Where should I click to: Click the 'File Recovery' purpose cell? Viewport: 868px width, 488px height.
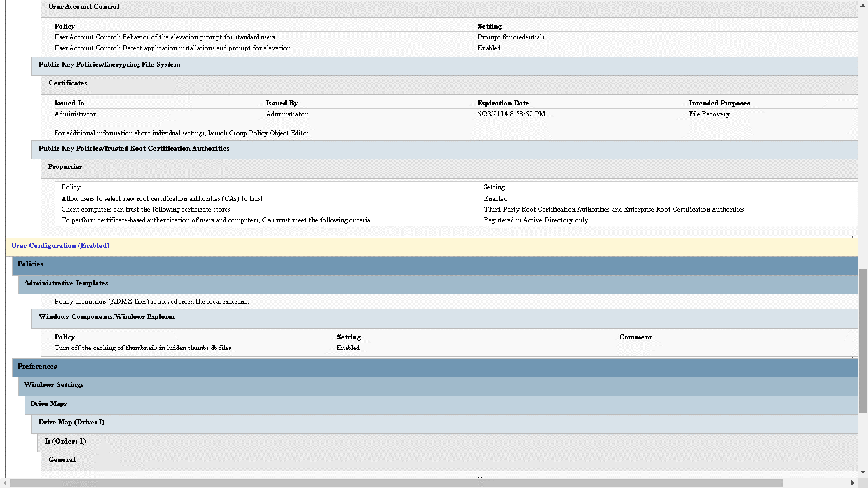coord(709,114)
